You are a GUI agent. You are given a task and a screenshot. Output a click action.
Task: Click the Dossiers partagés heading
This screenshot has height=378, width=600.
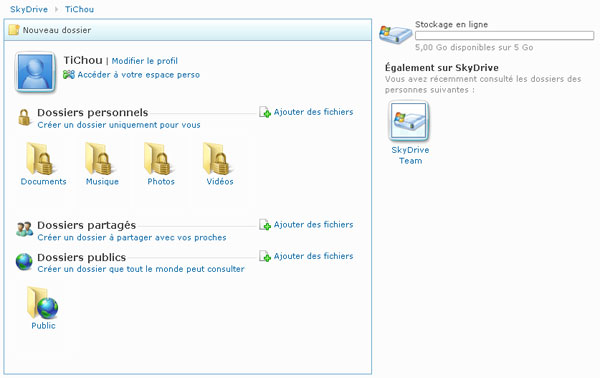coord(86,225)
